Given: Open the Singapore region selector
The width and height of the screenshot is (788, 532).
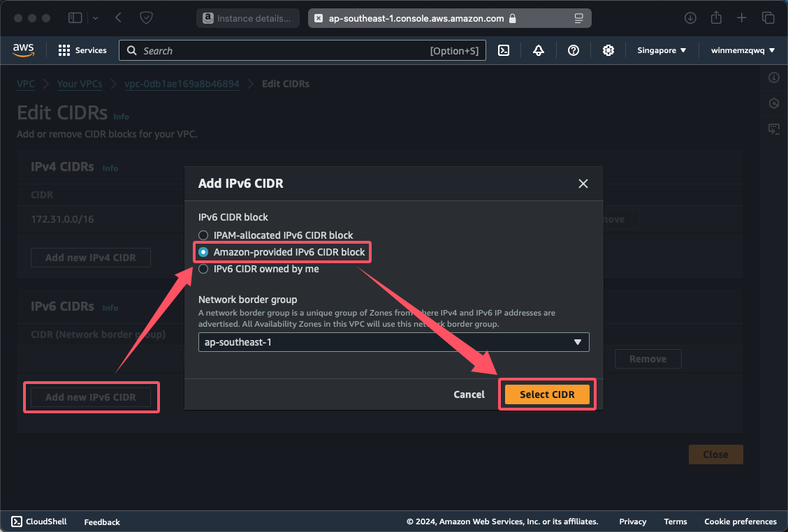Looking at the screenshot, I should (662, 50).
